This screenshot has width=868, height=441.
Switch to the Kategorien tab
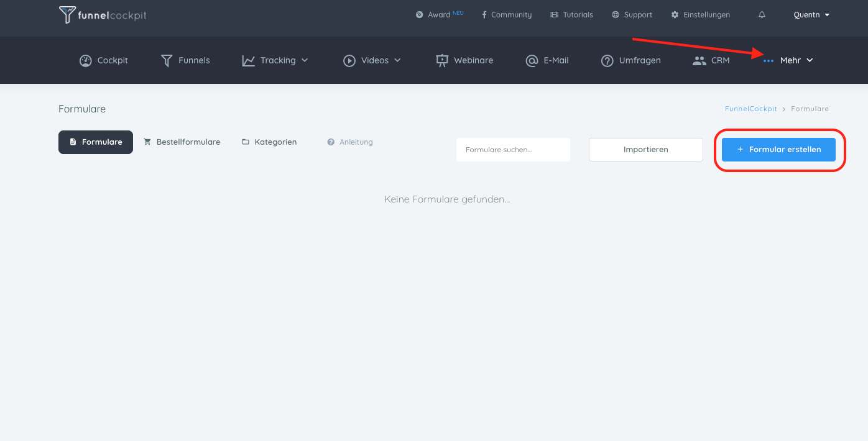pyautogui.click(x=269, y=142)
